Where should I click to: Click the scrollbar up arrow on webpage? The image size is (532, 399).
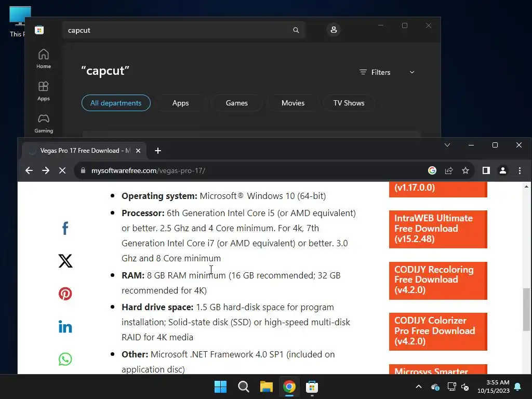pyautogui.click(x=526, y=187)
